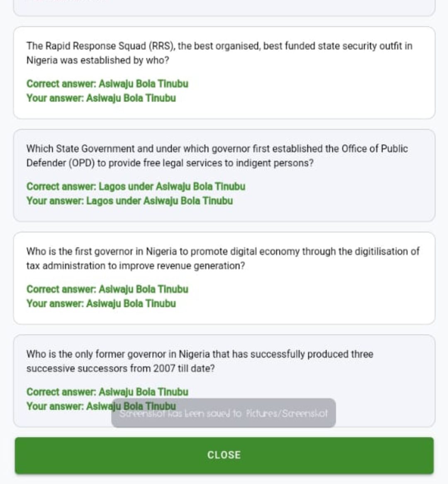The width and height of the screenshot is (448, 484).
Task: Click your answer under digital economy question
Action: pos(101,304)
